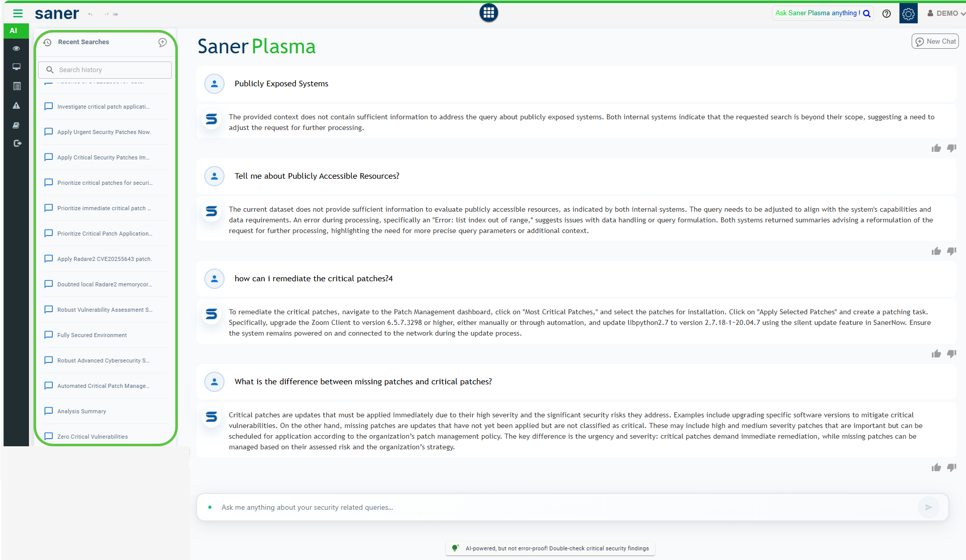Click the security query chat input box

[559, 507]
